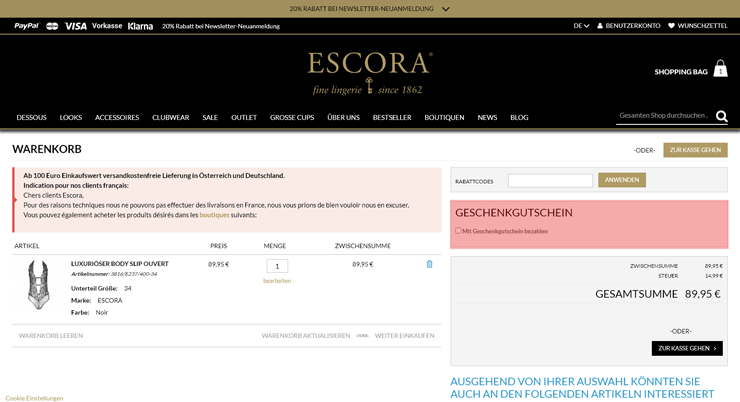Click 'Warenkorb aktualisieren'
The image size is (740, 402).
coord(306,335)
